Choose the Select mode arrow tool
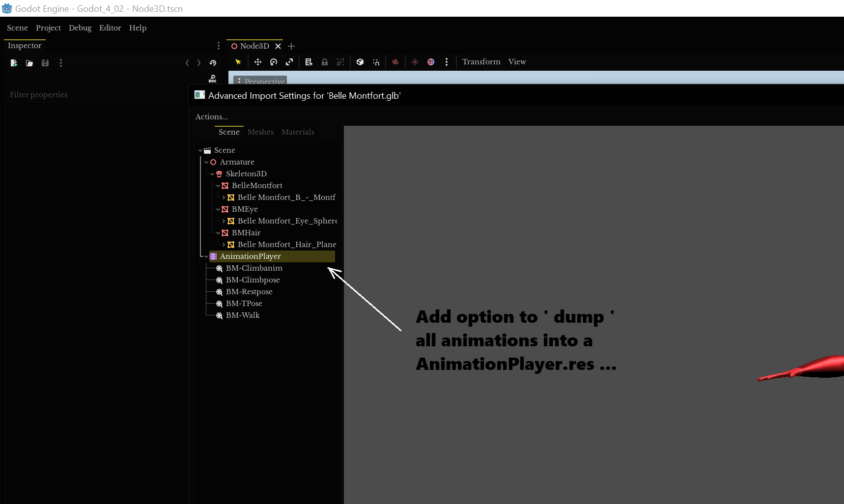844x504 pixels. 238,62
